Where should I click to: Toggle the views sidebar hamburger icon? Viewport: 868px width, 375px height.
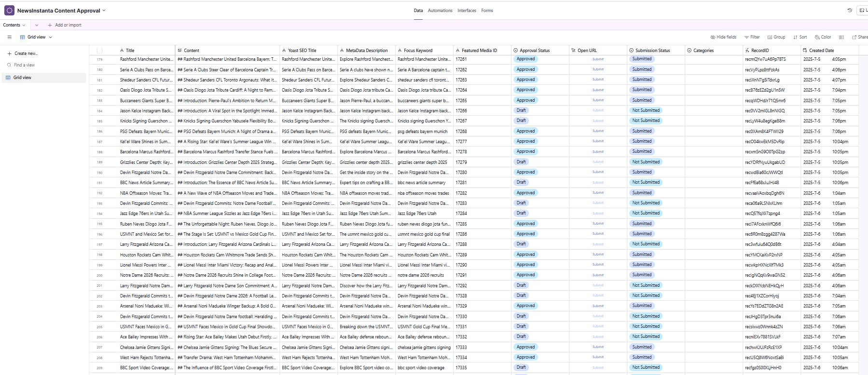coord(9,37)
